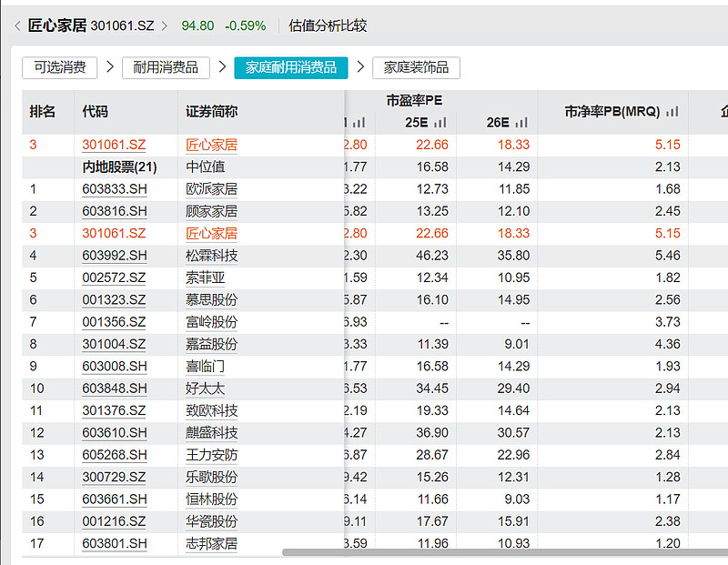Viewport: 728px width, 565px height.
Task: Open stock link 301376.SZ
Action: coord(114,410)
